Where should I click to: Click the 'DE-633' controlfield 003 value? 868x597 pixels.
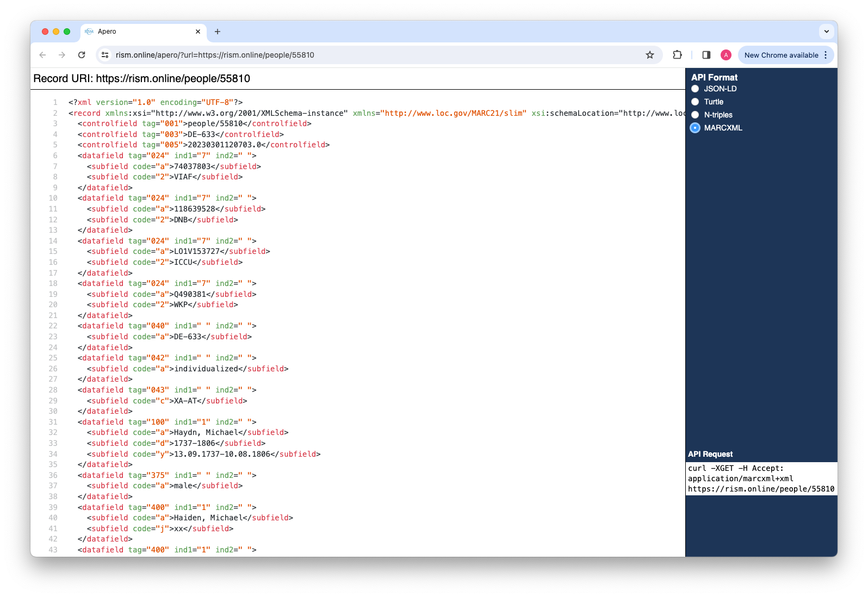coord(201,134)
